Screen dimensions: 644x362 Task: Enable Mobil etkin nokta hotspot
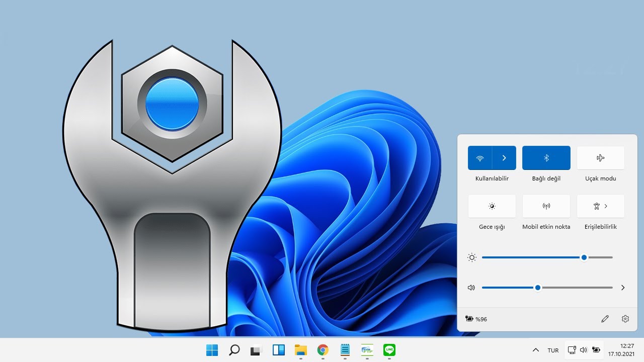click(x=546, y=206)
